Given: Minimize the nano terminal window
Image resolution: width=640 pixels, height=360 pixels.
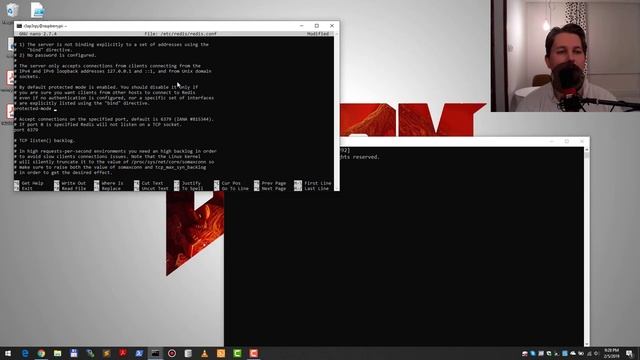Looking at the screenshot, I should (x=302, y=26).
